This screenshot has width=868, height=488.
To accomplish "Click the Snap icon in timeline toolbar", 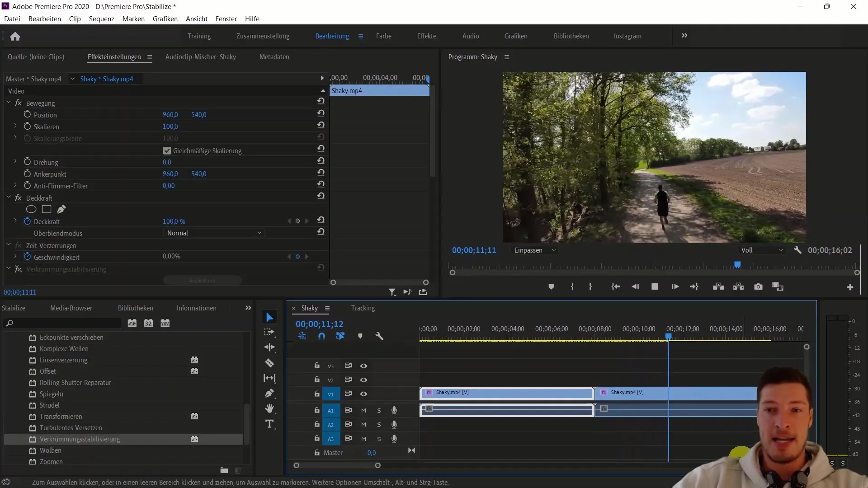I will pyautogui.click(x=321, y=335).
